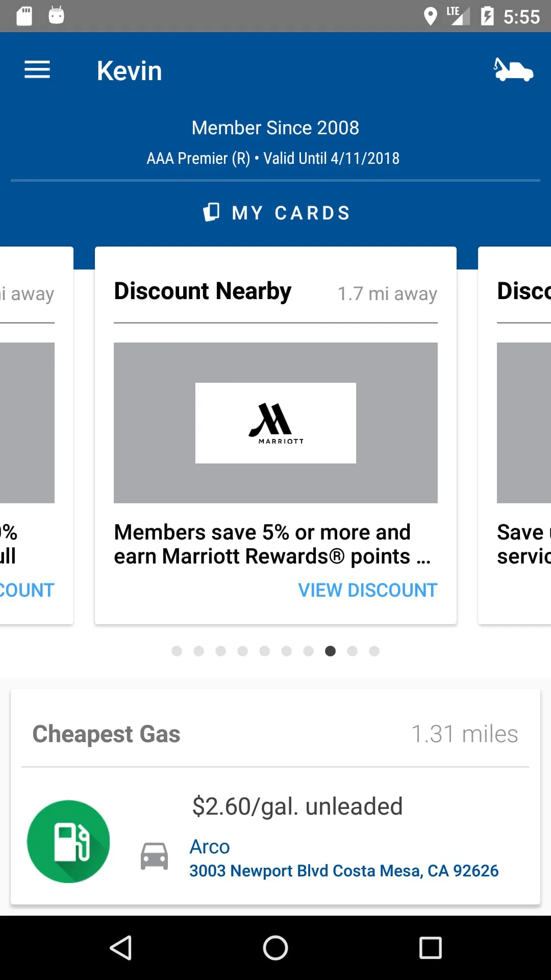Image resolution: width=551 pixels, height=980 pixels.
Task: Tap the gray car directions icon
Action: pyautogui.click(x=155, y=856)
